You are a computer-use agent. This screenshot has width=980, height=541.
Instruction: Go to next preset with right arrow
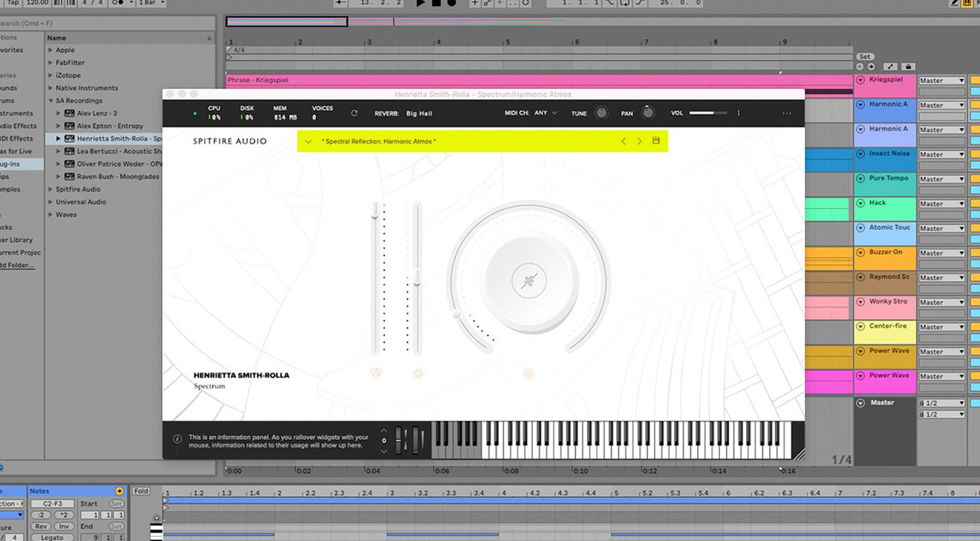[x=640, y=141]
